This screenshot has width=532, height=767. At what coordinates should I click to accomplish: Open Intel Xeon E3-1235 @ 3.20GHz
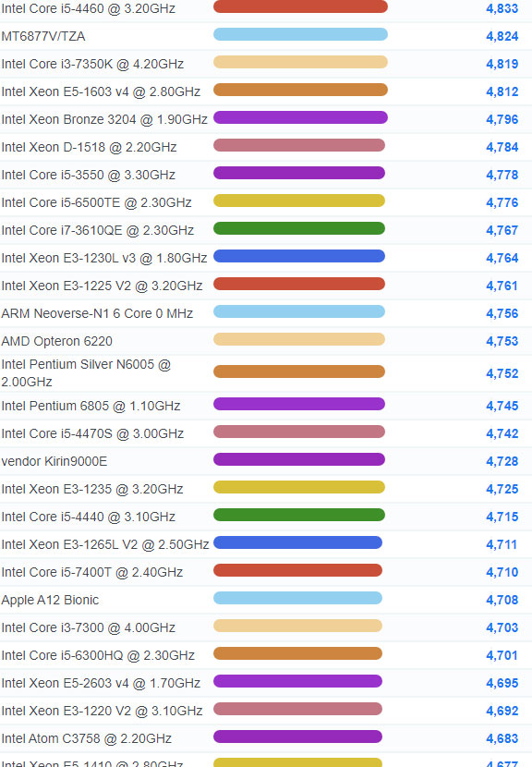point(92,489)
